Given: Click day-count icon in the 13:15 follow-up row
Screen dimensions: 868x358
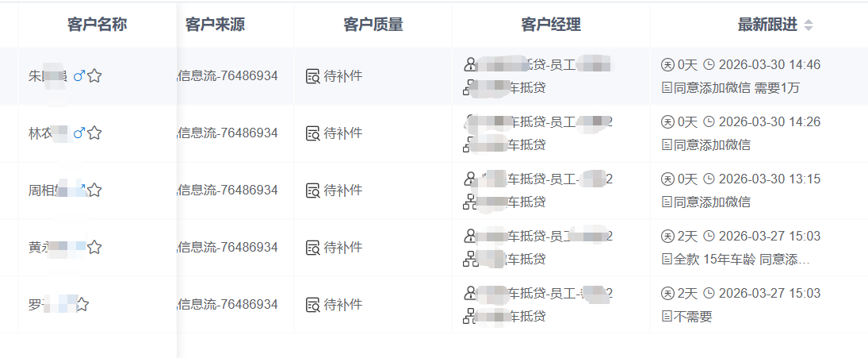Looking at the screenshot, I should click(667, 179).
